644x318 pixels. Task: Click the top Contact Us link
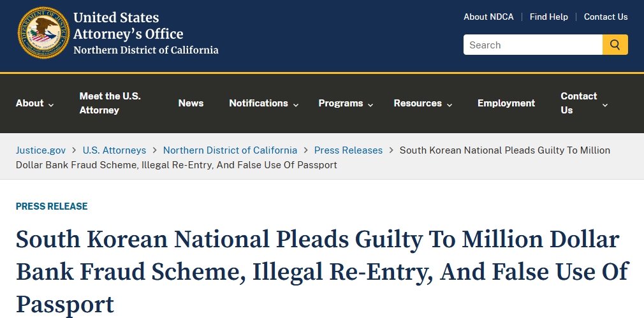[606, 17]
